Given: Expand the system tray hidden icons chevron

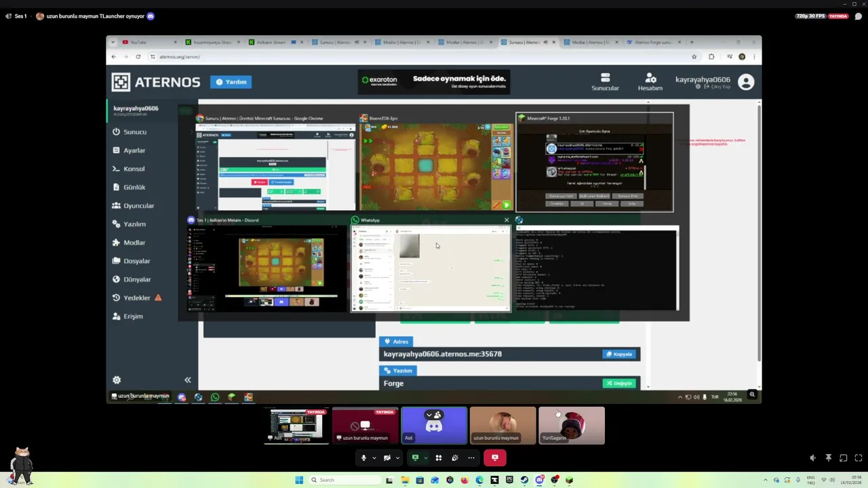Looking at the screenshot, I should pos(766,480).
